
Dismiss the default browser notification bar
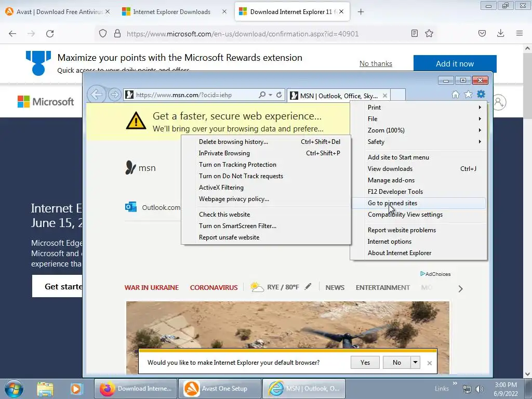click(x=430, y=363)
